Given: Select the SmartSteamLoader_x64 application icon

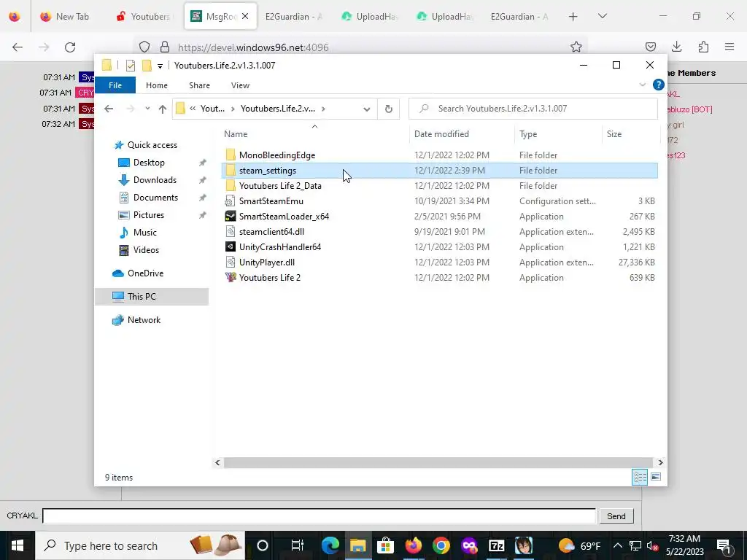Looking at the screenshot, I should click(x=231, y=216).
